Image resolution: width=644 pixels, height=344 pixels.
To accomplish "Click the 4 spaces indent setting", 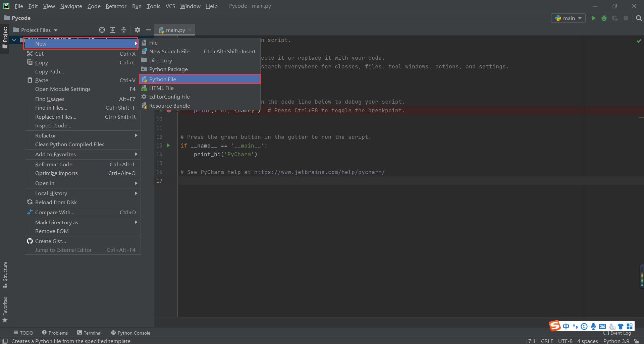I will pyautogui.click(x=587, y=341).
